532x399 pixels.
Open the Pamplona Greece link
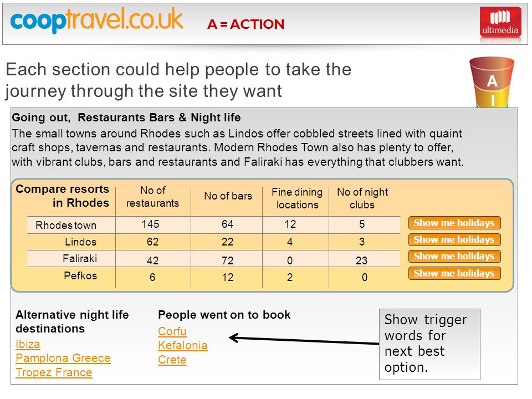click(63, 359)
